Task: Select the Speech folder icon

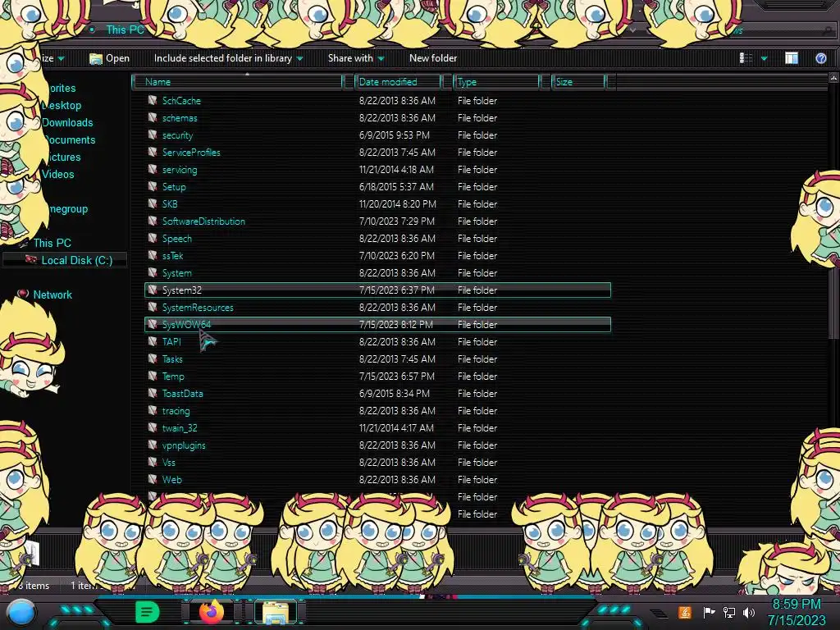Action: pyautogui.click(x=153, y=239)
